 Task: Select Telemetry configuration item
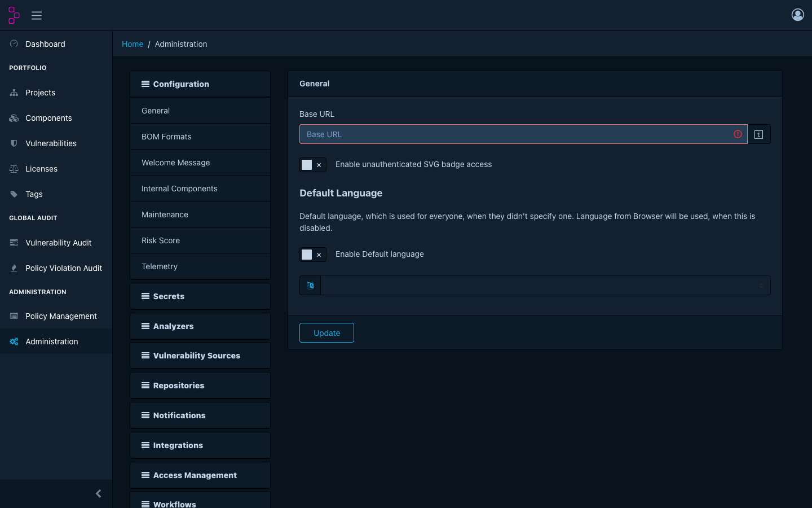pyautogui.click(x=200, y=266)
